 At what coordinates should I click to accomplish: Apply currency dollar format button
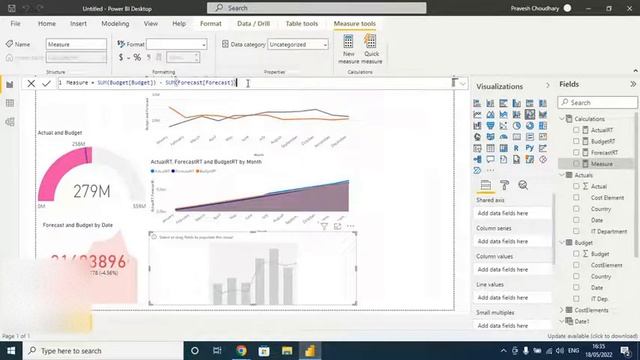click(x=121, y=58)
